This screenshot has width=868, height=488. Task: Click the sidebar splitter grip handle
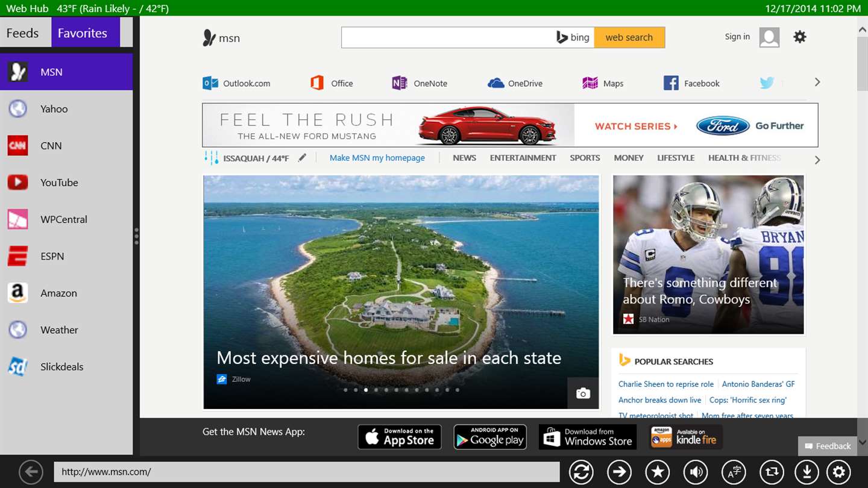(136, 236)
